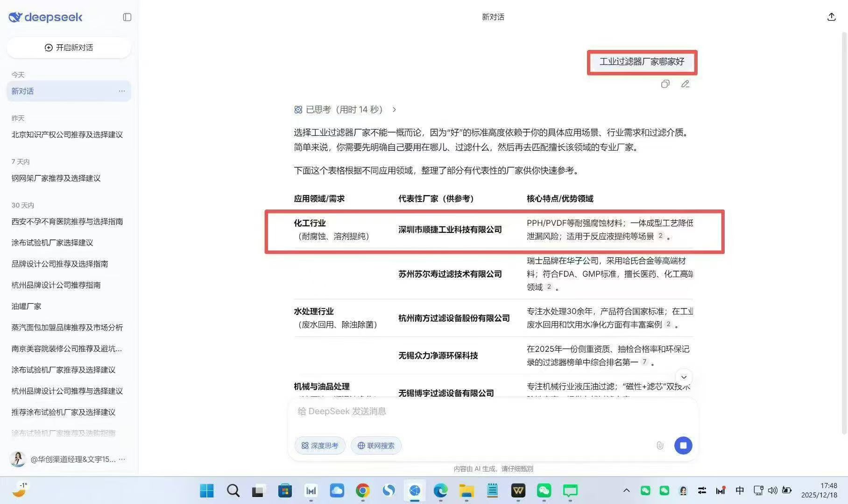Viewport: 848px width, 504px height.
Task: Click the page scrollbar on the right edge
Action: pos(844,233)
